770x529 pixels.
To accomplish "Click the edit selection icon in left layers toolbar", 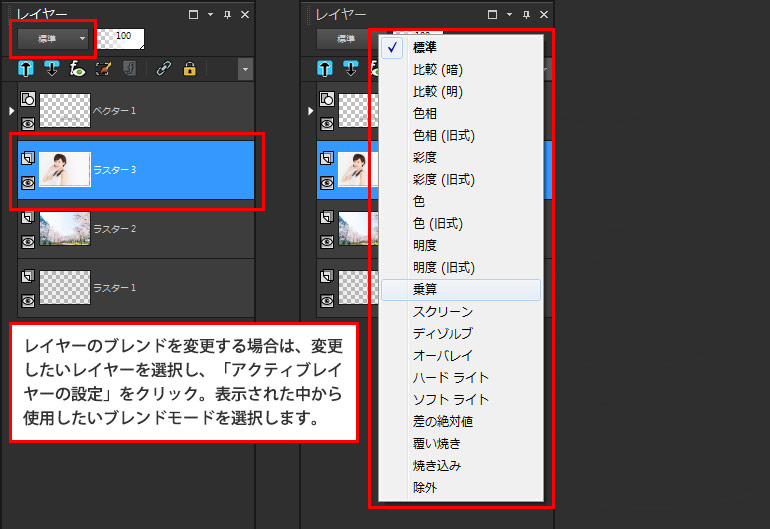I will click(x=103, y=69).
